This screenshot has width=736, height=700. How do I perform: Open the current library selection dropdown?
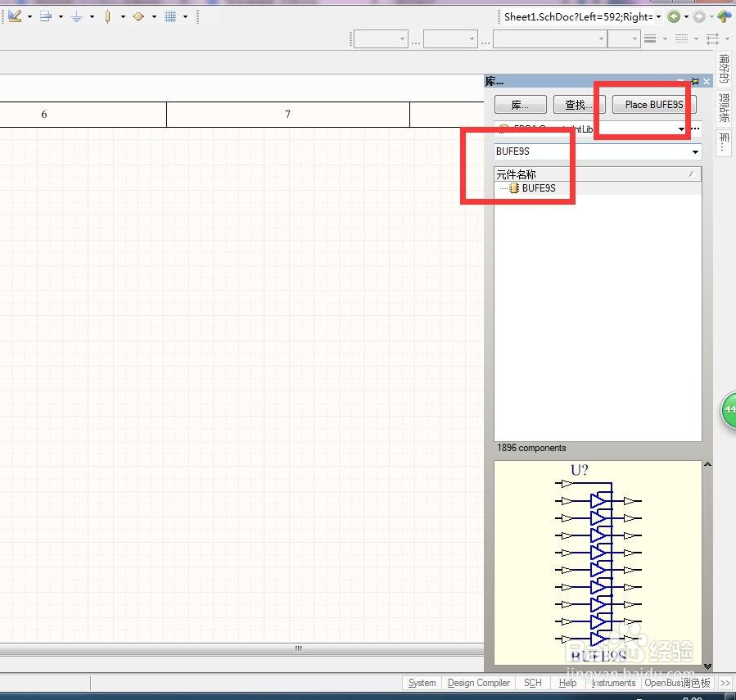click(x=681, y=129)
